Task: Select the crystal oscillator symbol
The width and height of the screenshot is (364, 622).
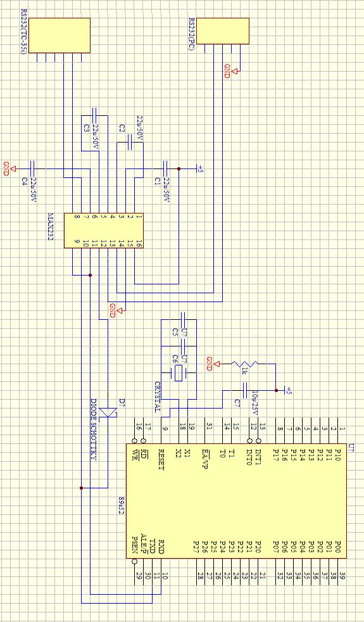Action: (x=179, y=373)
